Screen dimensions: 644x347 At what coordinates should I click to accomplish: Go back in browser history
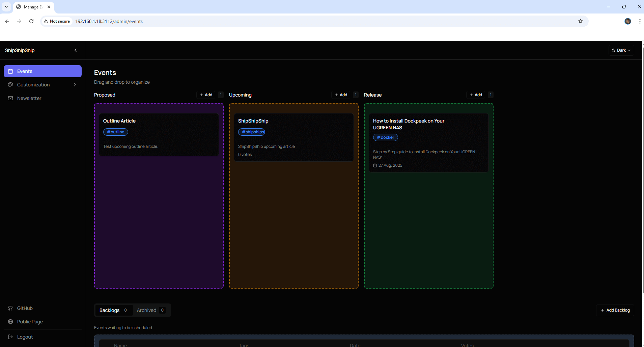point(7,21)
